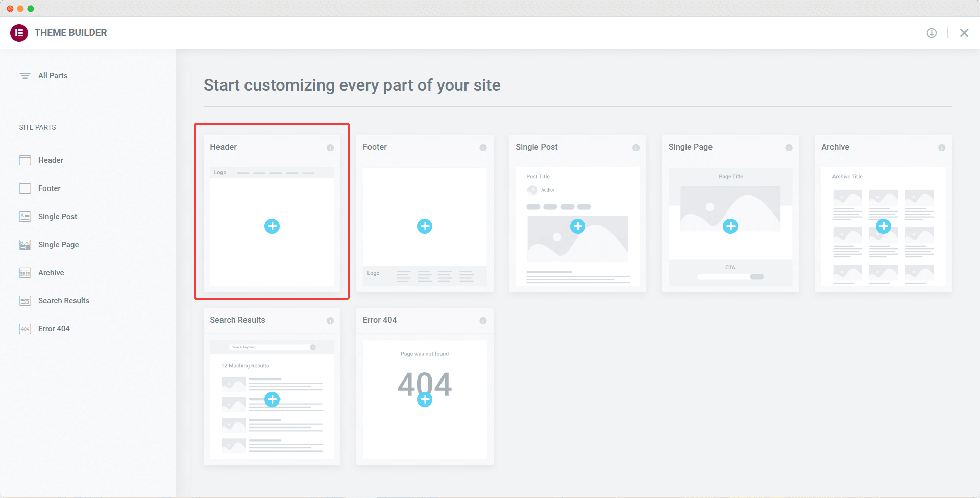The image size is (980, 498).
Task: Open Archive via its sidebar icon
Action: coord(24,272)
